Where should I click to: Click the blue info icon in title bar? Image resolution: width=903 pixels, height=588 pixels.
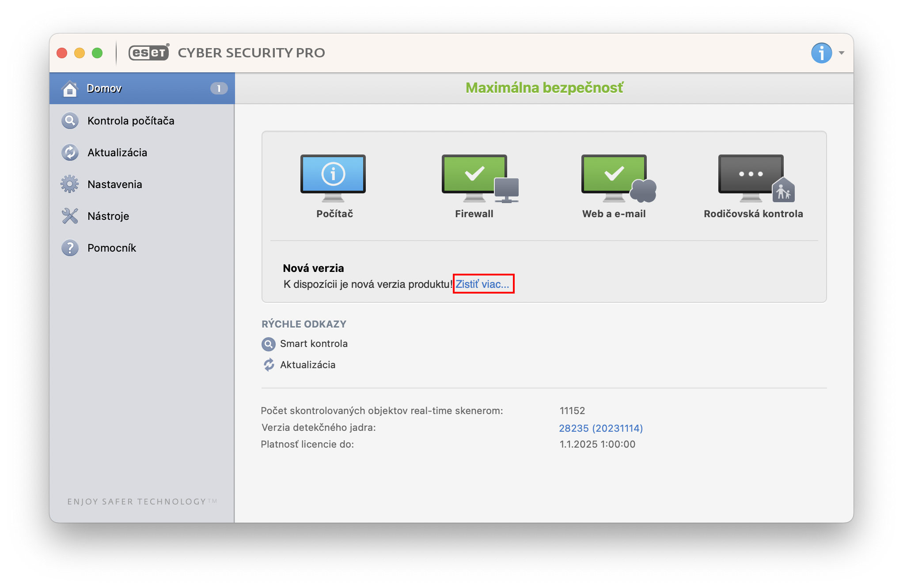[821, 53]
